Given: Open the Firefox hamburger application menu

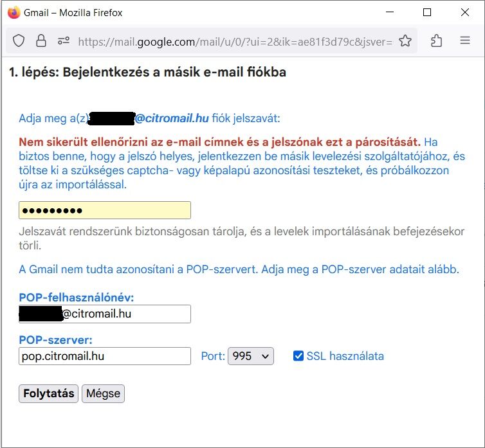Looking at the screenshot, I should (x=465, y=41).
